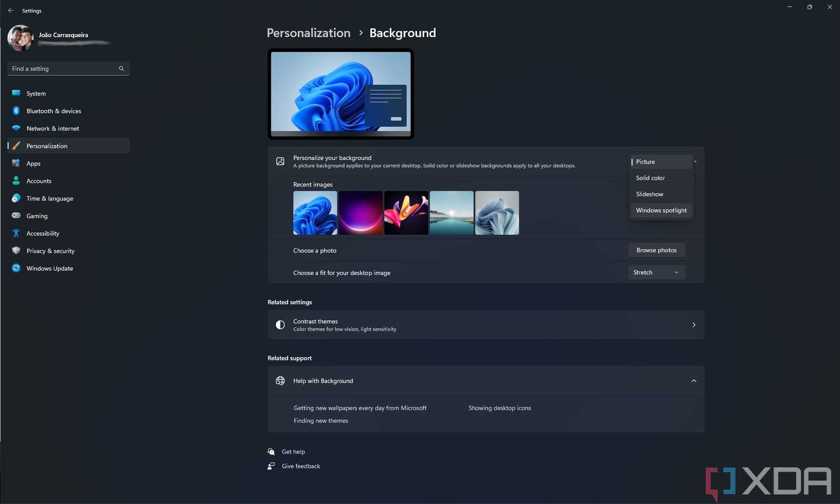Collapse the background type dropdown chevron
Viewport: 840px width, 504px height.
(x=695, y=162)
